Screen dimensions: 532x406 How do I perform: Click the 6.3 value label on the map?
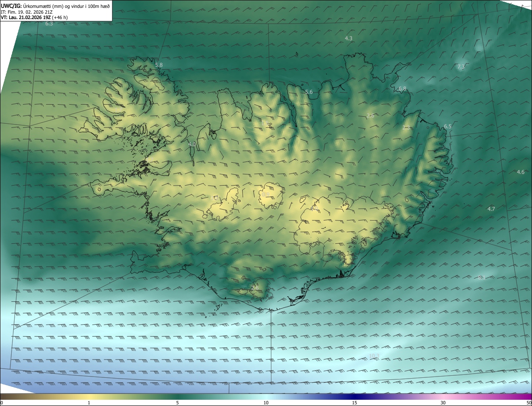(x=49, y=24)
